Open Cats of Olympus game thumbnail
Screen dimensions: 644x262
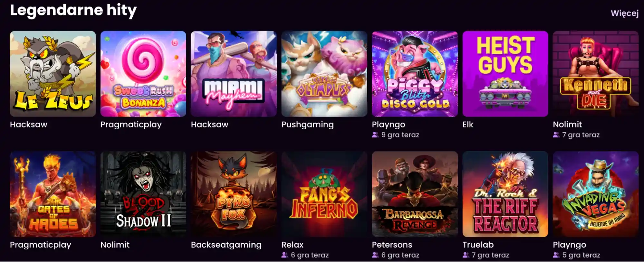pos(324,74)
